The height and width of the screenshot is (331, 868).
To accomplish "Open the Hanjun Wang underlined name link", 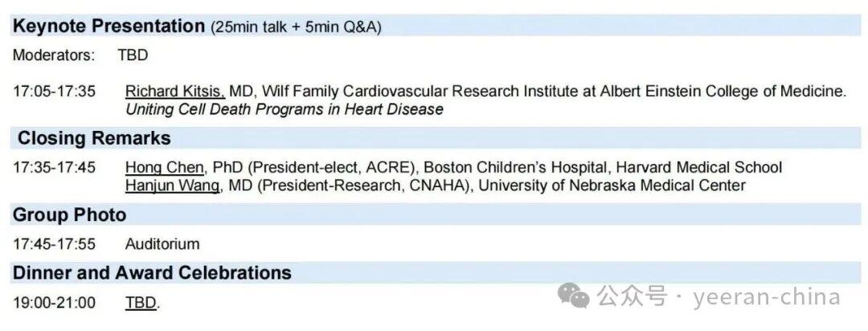I will pos(171,186).
